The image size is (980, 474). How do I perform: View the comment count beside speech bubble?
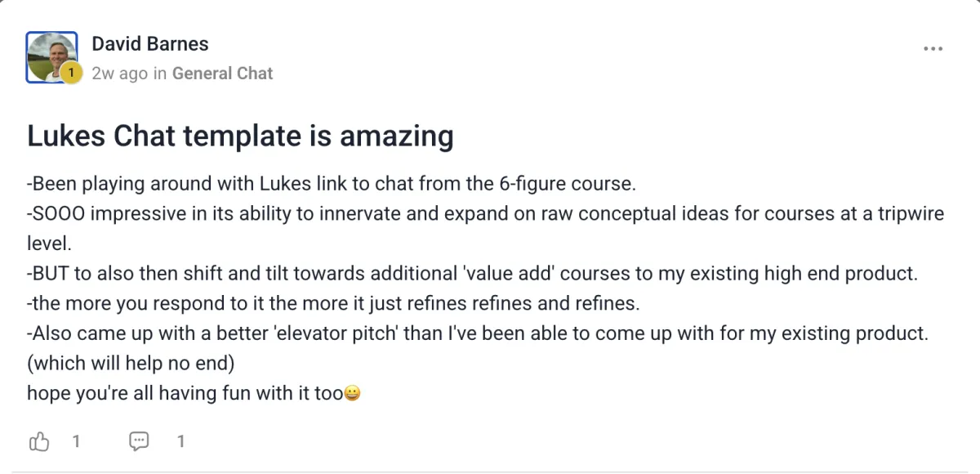[x=180, y=442]
